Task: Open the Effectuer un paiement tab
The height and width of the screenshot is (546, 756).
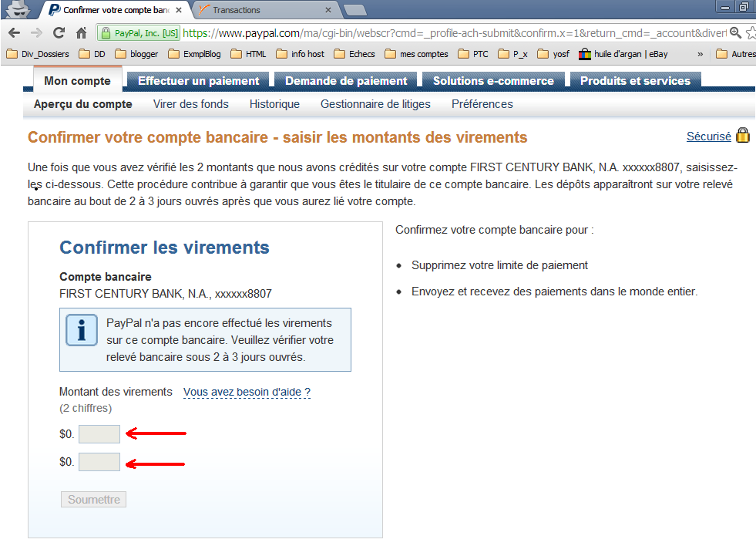Action: click(x=199, y=80)
